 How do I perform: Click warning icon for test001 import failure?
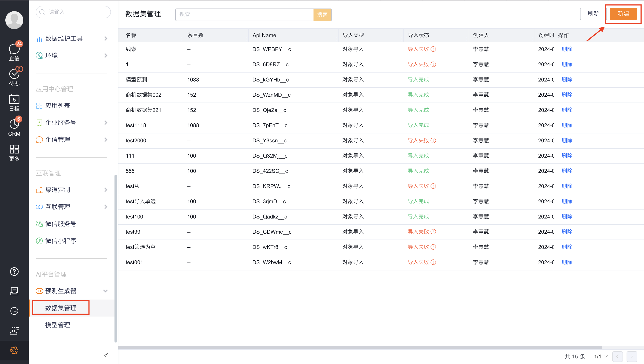434,262
